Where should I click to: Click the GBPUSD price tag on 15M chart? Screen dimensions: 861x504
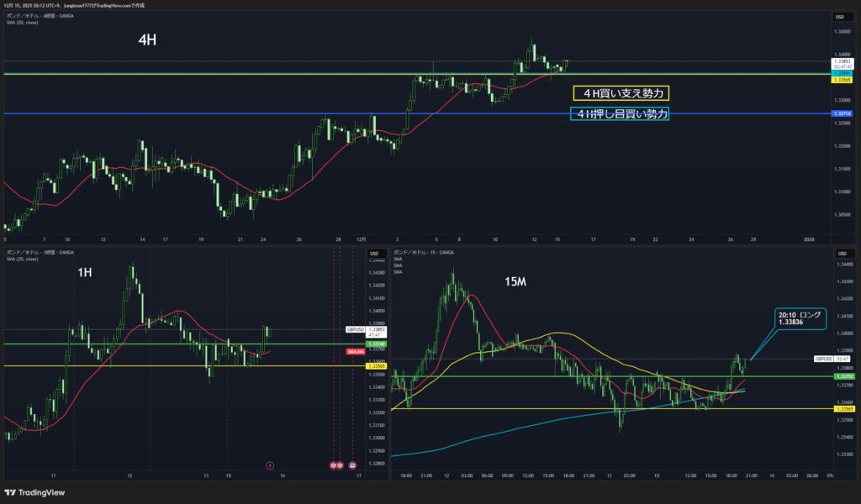coord(823,359)
